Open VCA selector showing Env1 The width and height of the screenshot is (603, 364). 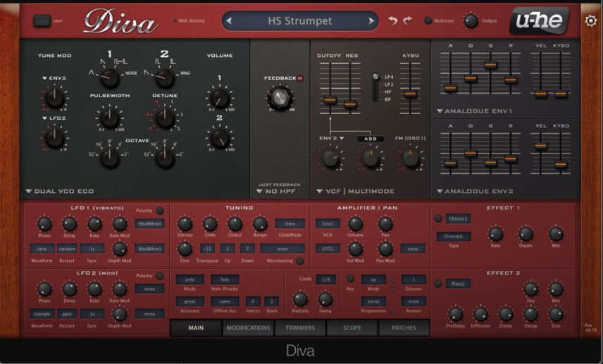(x=328, y=223)
